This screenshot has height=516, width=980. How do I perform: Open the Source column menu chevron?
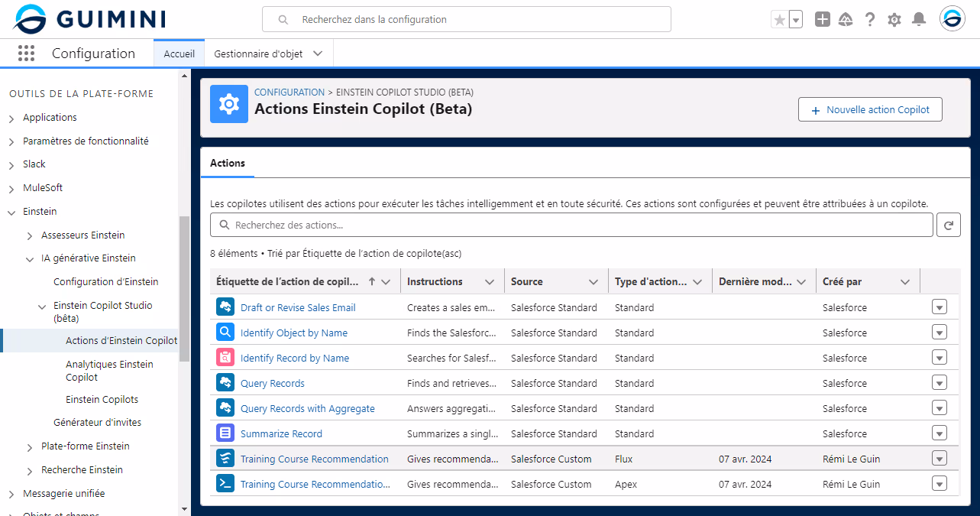(593, 282)
